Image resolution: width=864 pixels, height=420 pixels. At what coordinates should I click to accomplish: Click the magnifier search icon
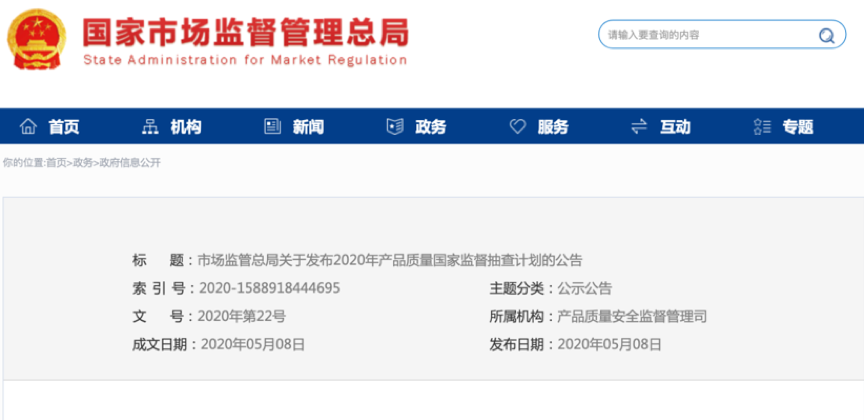tap(827, 36)
